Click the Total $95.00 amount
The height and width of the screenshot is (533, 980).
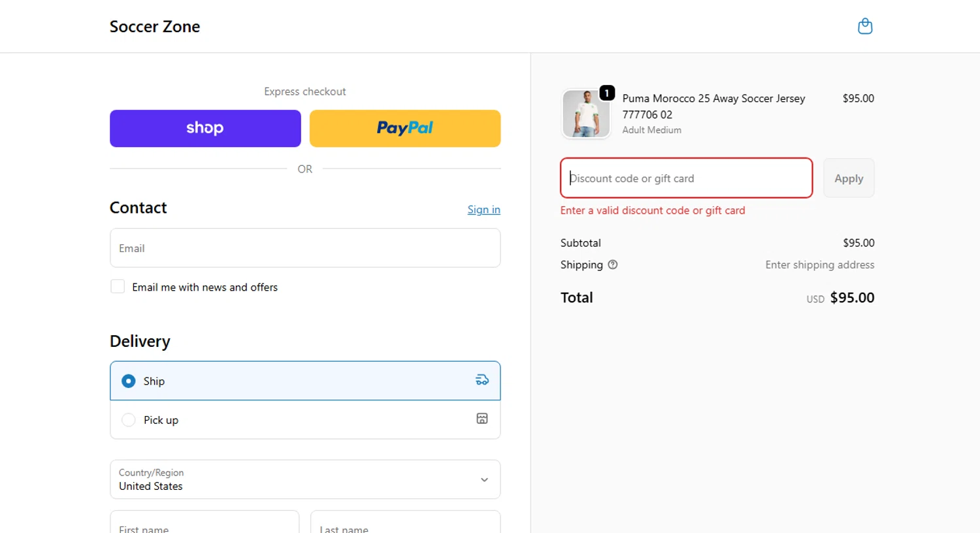click(x=852, y=298)
